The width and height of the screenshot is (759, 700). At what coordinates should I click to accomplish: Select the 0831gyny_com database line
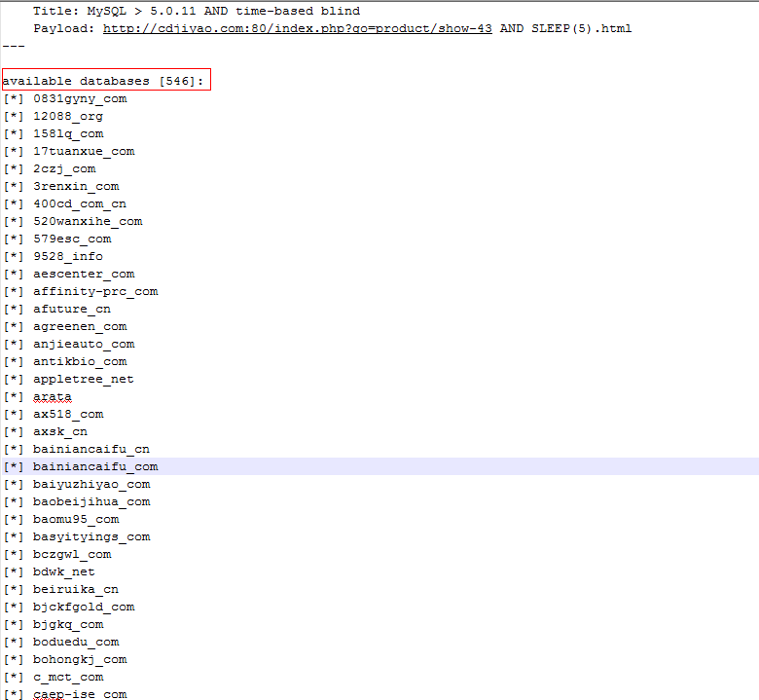coord(80,99)
